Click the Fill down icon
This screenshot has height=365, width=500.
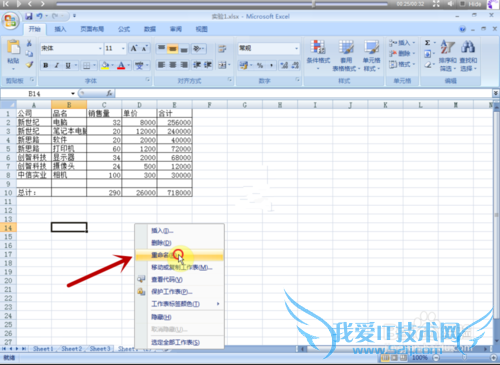(427, 54)
